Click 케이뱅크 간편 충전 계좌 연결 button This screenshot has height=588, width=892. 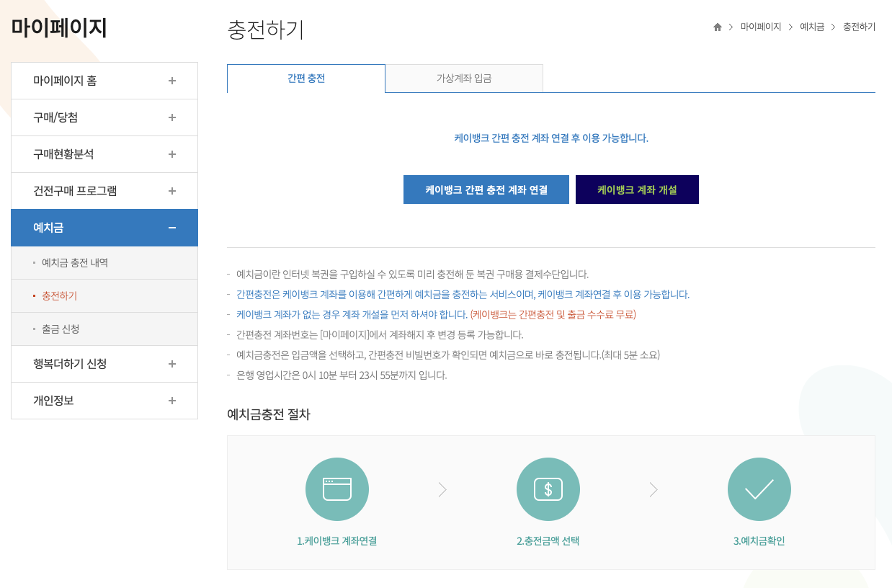point(486,190)
